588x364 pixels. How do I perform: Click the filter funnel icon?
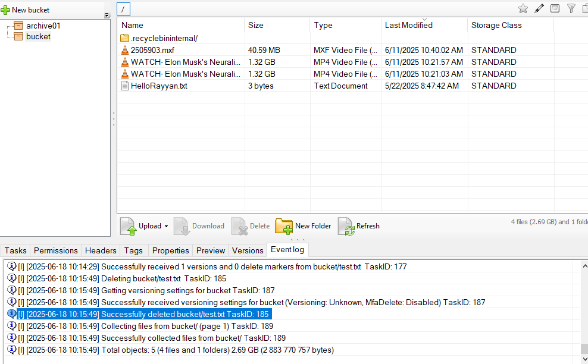[x=571, y=8]
